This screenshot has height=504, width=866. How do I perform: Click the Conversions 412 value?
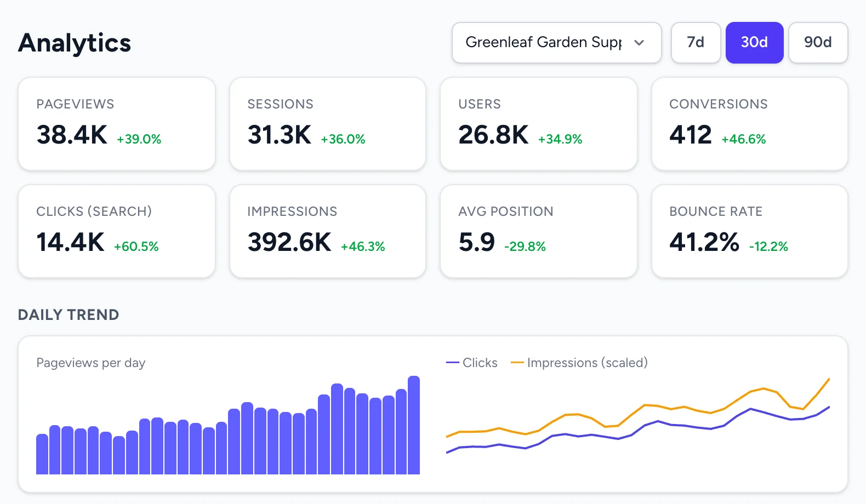691,135
